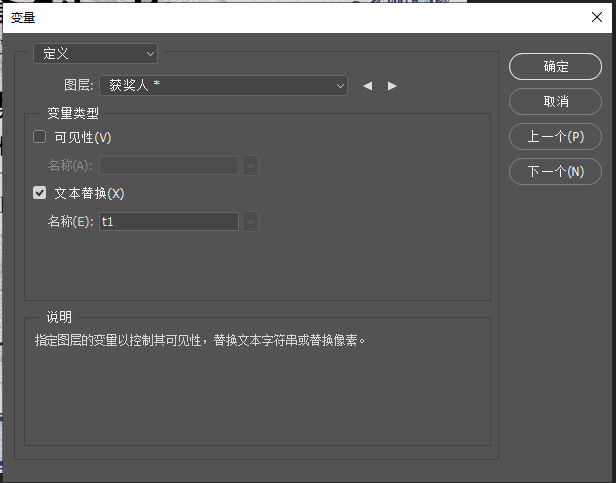
Task: Click the 名称(A) name input field
Action: click(169, 165)
